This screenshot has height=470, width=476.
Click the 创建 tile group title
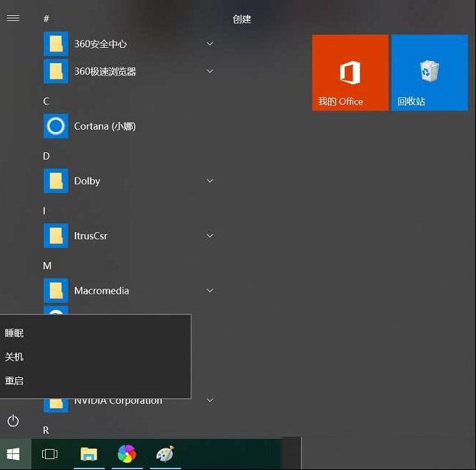pos(242,19)
